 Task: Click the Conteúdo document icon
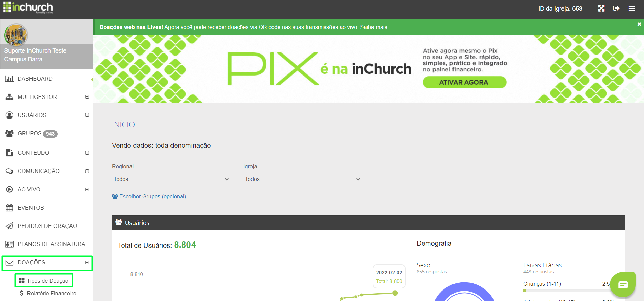9,153
